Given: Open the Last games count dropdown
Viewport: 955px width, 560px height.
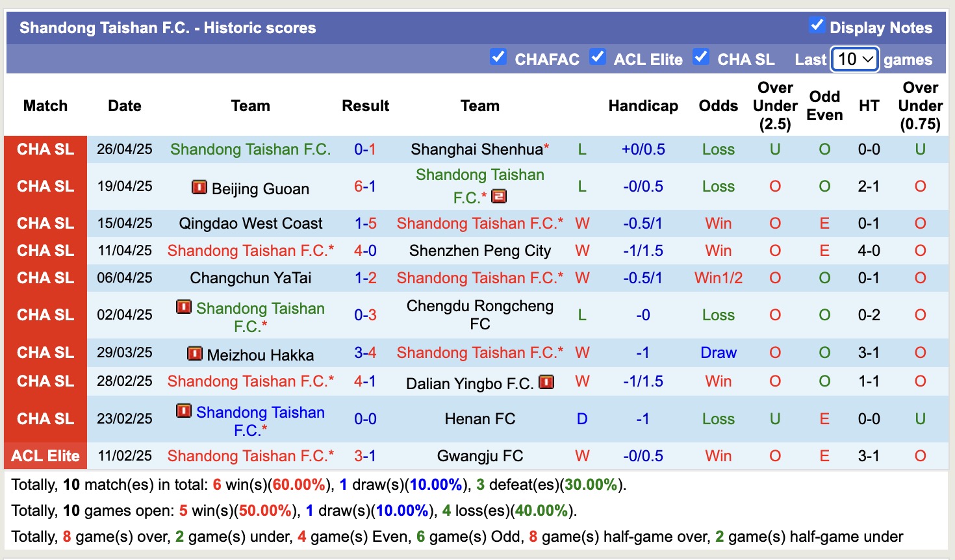Looking at the screenshot, I should tap(854, 59).
